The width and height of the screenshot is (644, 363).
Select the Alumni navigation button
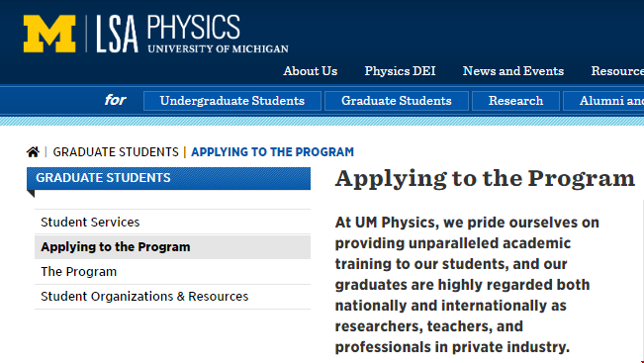pyautogui.click(x=603, y=101)
